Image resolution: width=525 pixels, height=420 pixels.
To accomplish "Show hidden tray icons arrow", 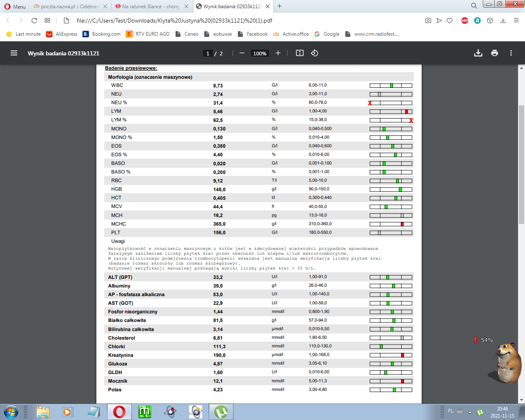I will pos(470,412).
